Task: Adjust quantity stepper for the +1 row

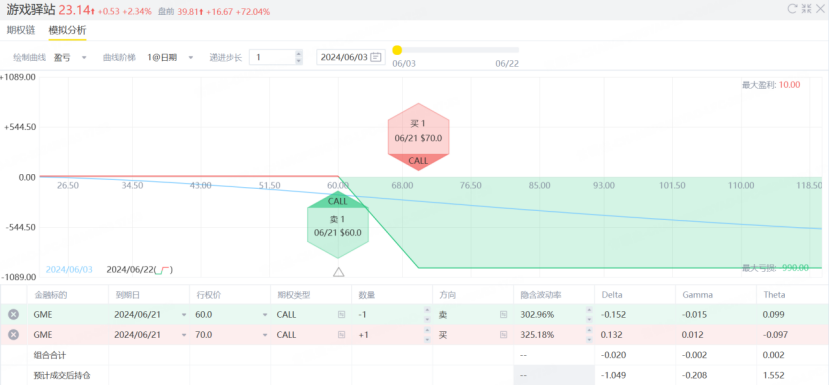Action: click(427, 335)
